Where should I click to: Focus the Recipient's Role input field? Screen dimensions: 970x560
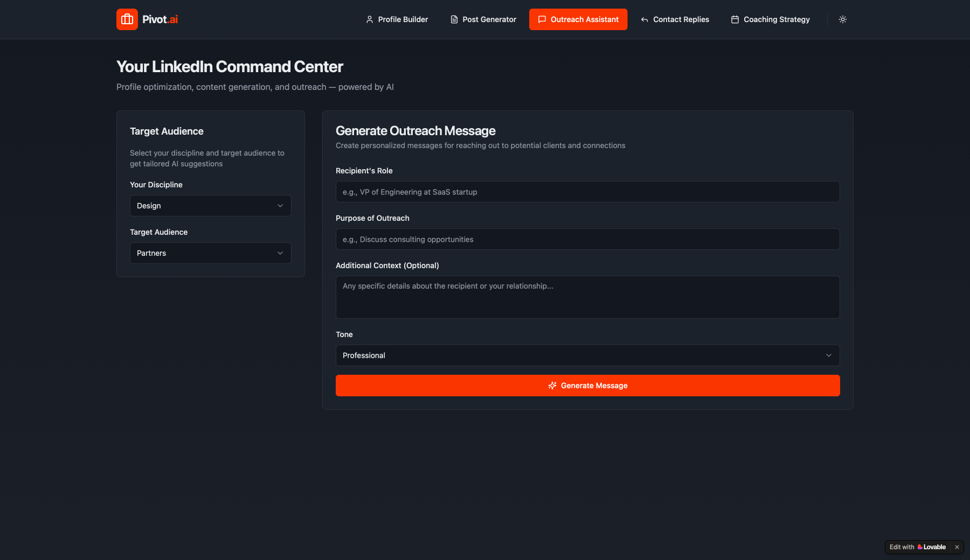[587, 192]
